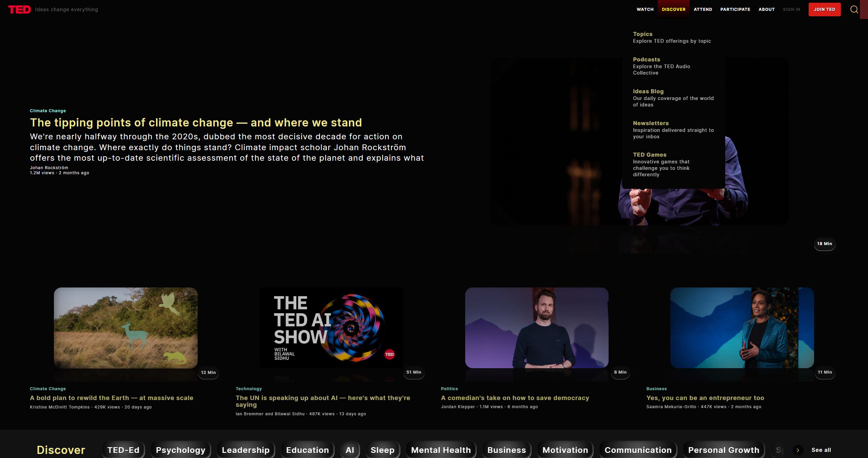Open 'A comedian's take on how to save democracy'

[515, 398]
